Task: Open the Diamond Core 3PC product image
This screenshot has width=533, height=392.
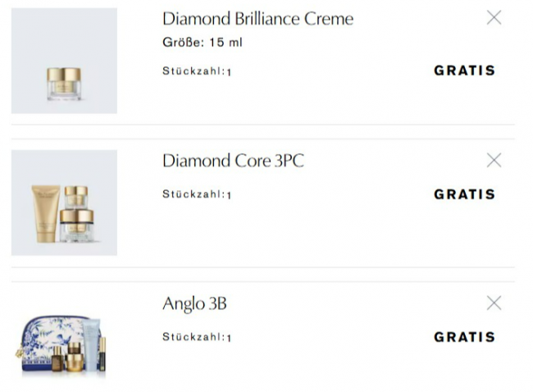Action: point(64,203)
